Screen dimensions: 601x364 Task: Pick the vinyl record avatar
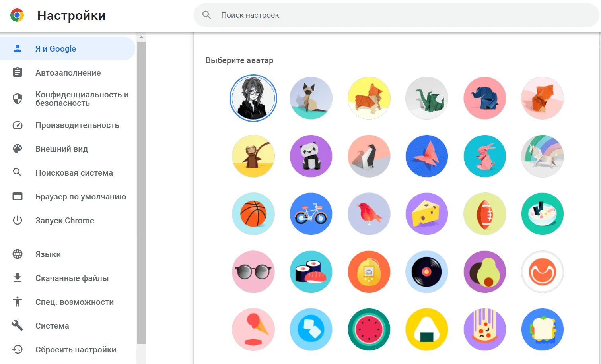(427, 272)
